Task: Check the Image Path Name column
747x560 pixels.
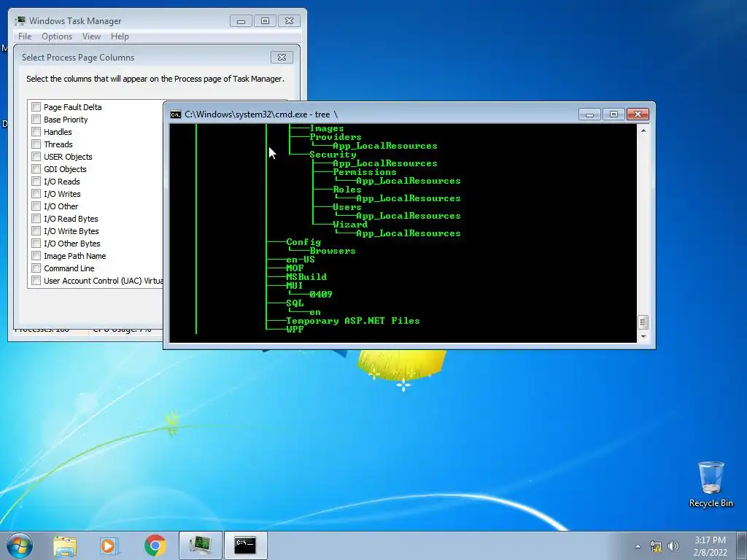Action: click(x=36, y=255)
